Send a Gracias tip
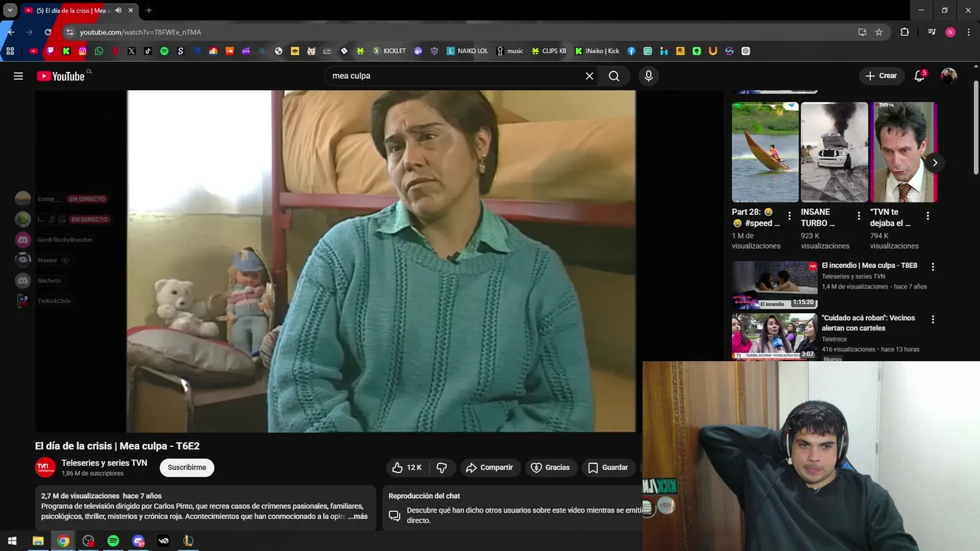 coord(550,468)
